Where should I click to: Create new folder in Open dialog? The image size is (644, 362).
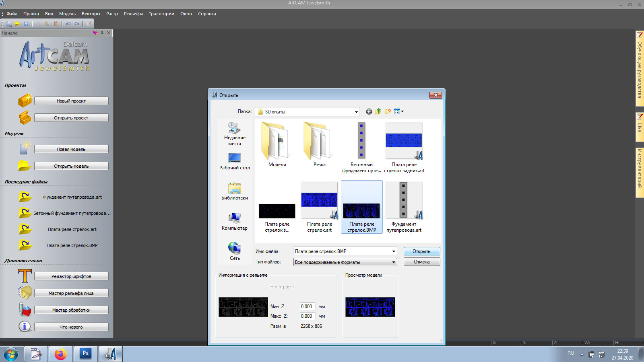tap(388, 112)
